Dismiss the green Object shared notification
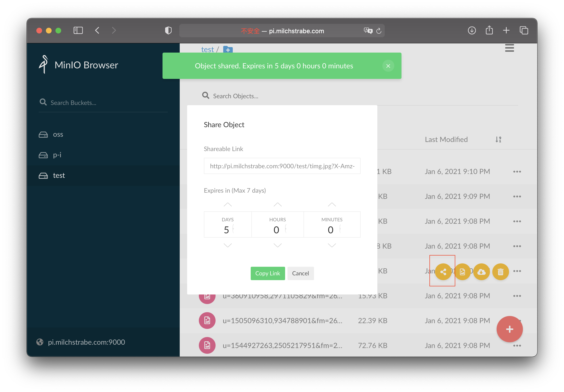 tap(388, 66)
